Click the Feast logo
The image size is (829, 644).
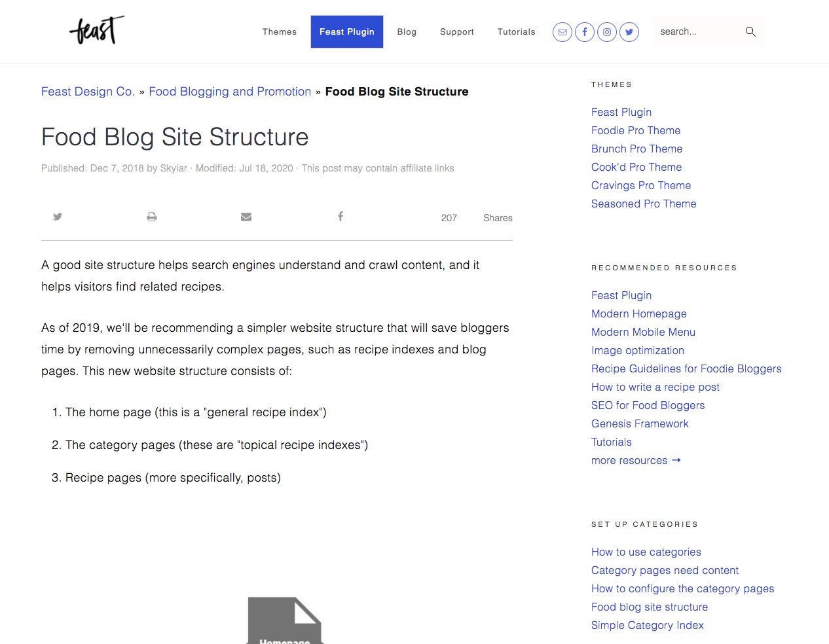coord(96,31)
